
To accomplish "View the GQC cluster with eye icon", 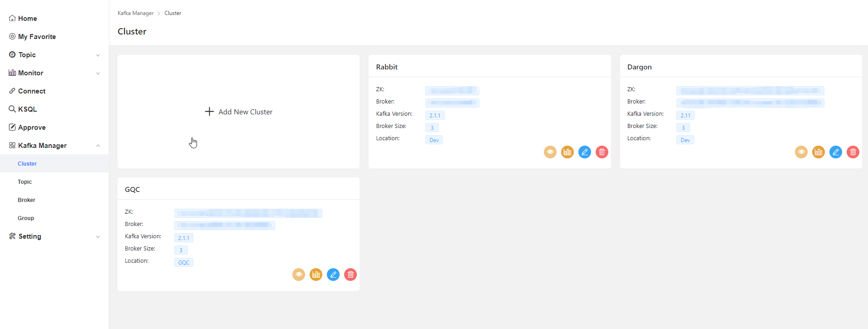I will point(299,275).
